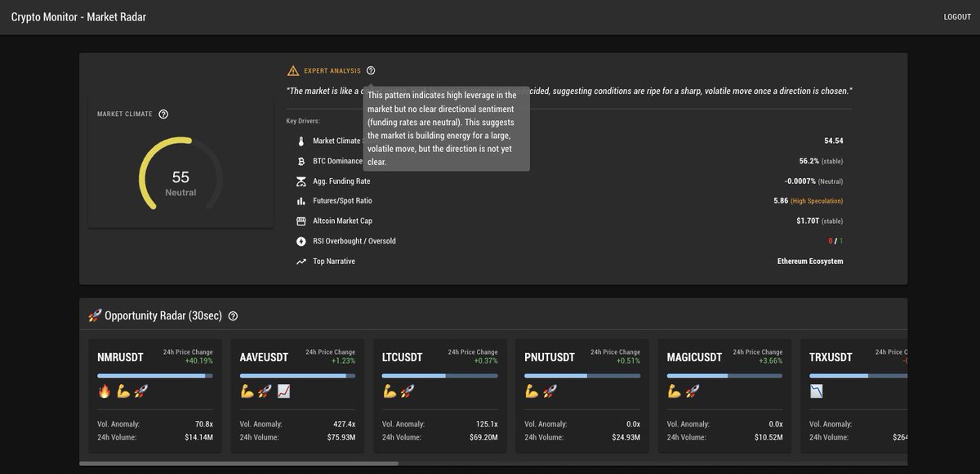Click the $1.70T Altcoin Market Cap value
The height and width of the screenshot is (474, 980).
click(808, 221)
